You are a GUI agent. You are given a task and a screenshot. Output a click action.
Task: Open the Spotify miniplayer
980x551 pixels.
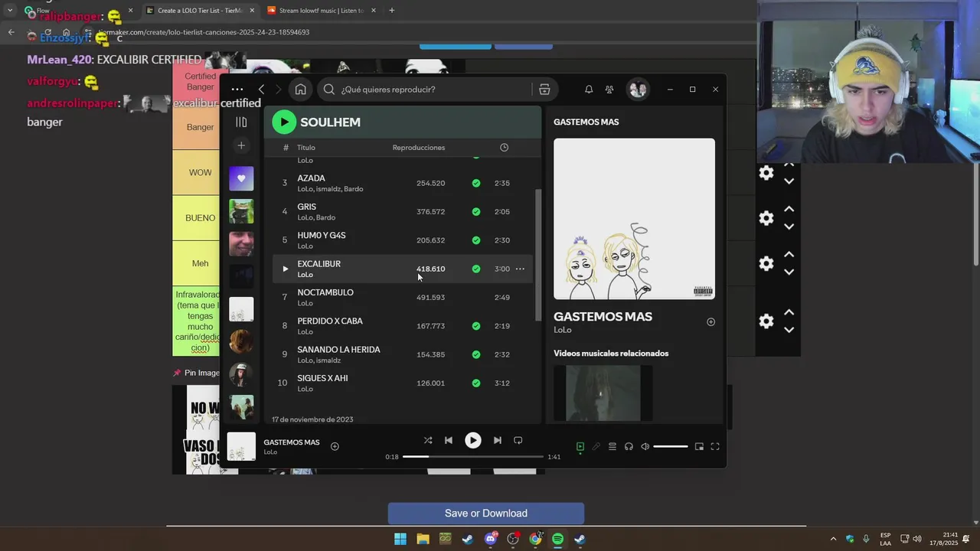click(x=699, y=447)
